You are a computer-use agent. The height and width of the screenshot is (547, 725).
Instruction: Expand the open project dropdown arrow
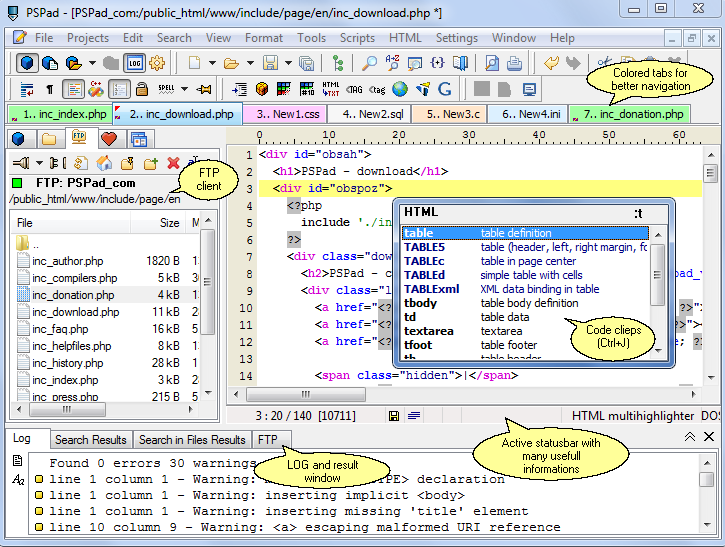click(92, 62)
